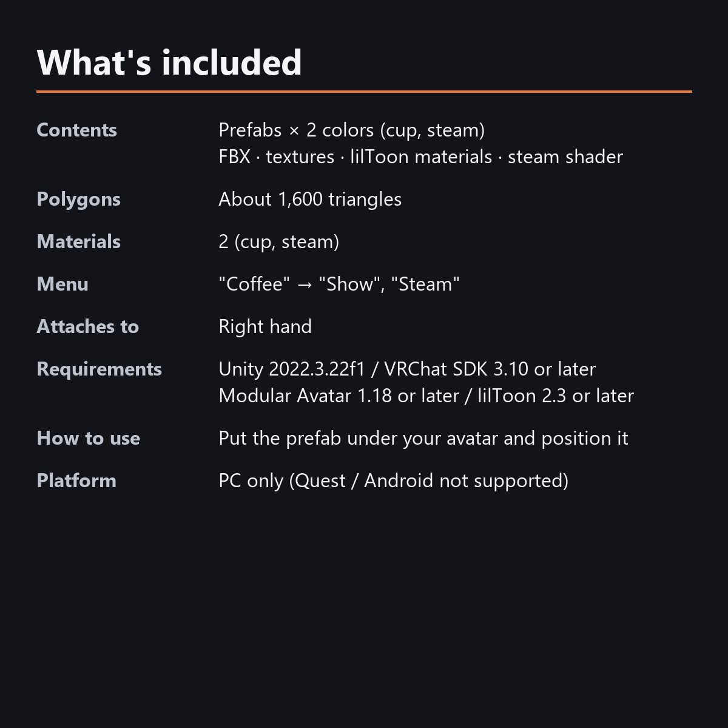The height and width of the screenshot is (728, 728).
Task: Click the "2 (cup, steam)" value
Action: (279, 242)
